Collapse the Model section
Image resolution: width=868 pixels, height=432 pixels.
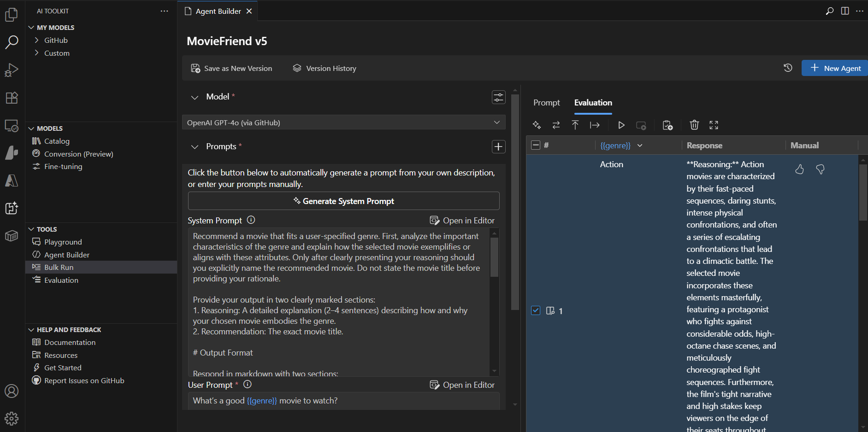[195, 97]
